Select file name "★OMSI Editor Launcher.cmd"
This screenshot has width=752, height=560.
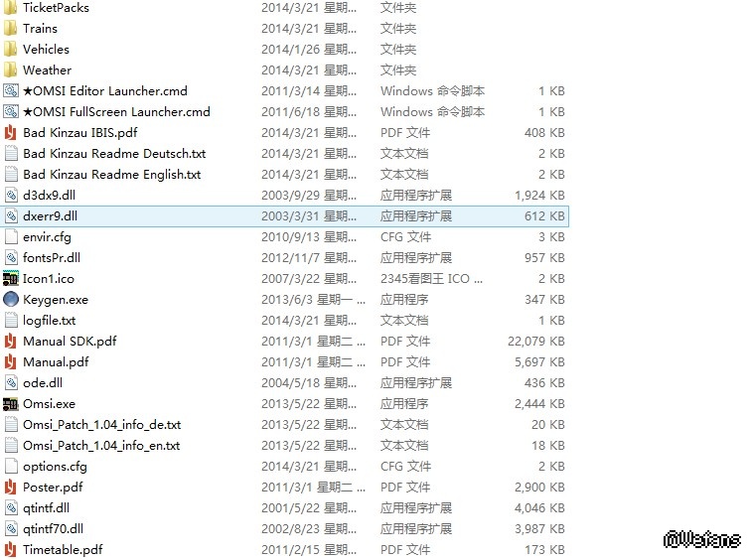[x=105, y=91]
